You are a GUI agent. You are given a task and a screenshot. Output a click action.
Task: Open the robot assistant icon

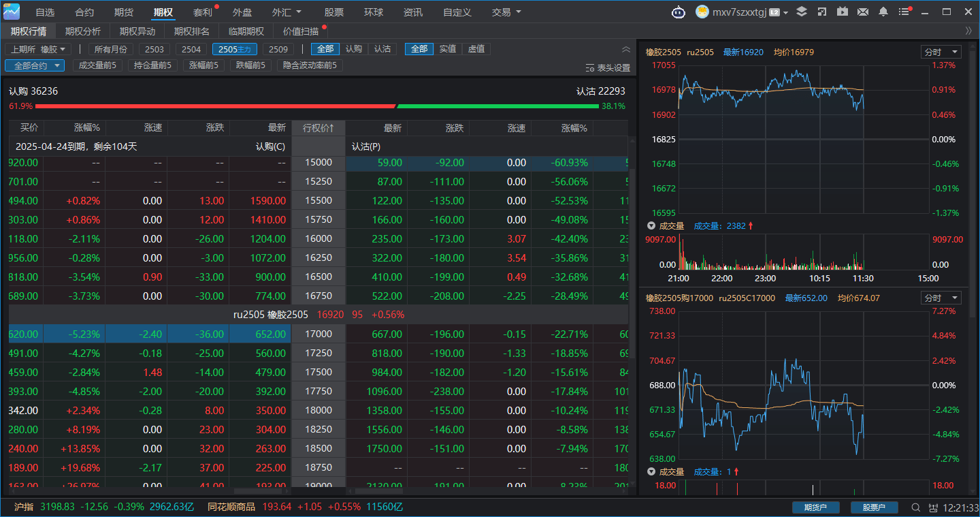[679, 12]
